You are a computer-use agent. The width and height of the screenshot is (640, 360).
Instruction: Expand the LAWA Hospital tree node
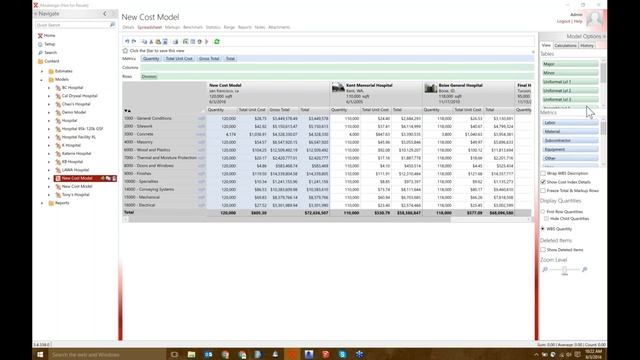point(49,170)
